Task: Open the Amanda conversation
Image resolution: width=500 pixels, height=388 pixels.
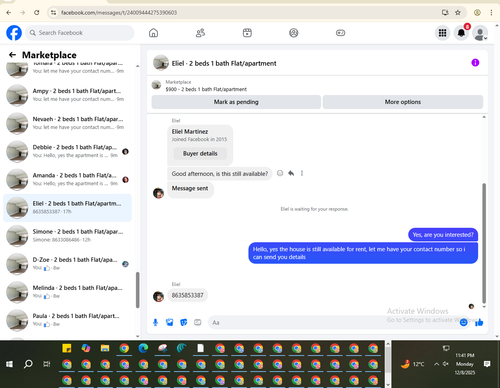Action: tap(67, 179)
